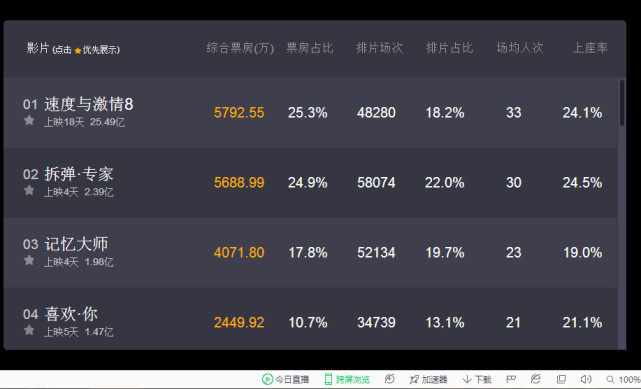The image size is (641, 389).
Task: Click seat occupancy 19.0%
Action: [x=583, y=252]
